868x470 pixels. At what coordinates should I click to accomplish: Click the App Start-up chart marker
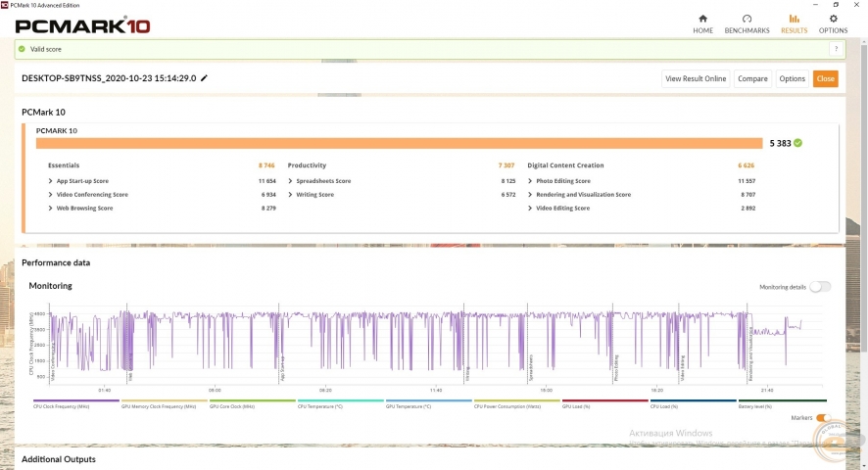coord(282,368)
